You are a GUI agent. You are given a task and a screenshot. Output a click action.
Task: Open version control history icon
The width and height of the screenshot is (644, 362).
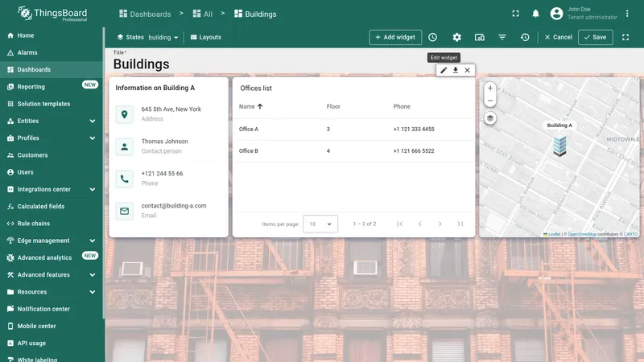coord(525,37)
